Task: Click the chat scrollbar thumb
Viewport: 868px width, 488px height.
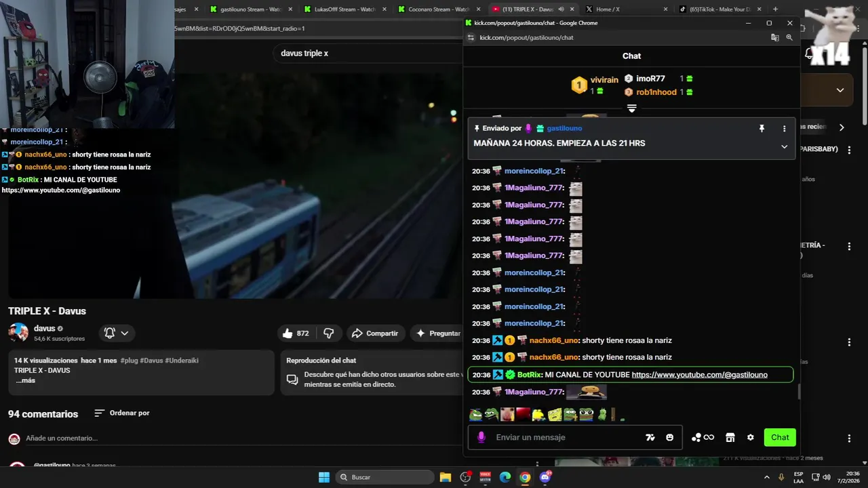Action: click(x=798, y=392)
